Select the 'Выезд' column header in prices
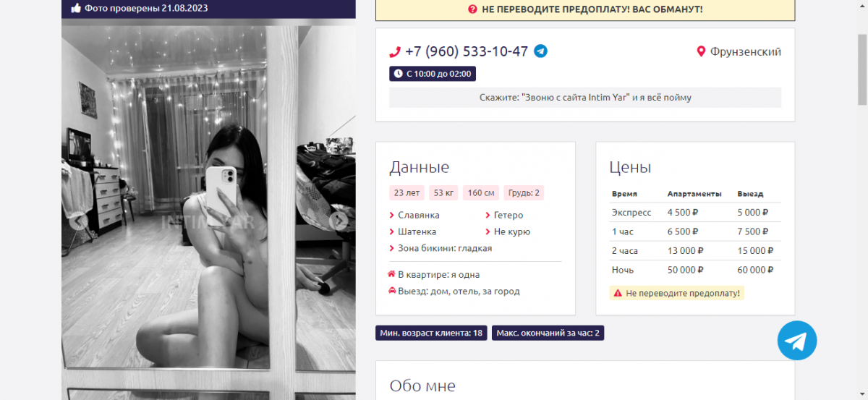The image size is (868, 400). [750, 194]
